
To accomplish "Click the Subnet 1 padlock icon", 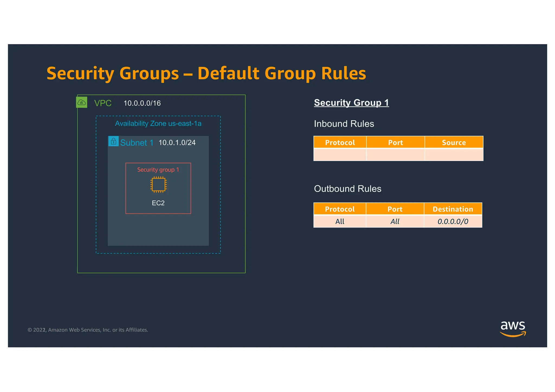I will click(x=114, y=141).
